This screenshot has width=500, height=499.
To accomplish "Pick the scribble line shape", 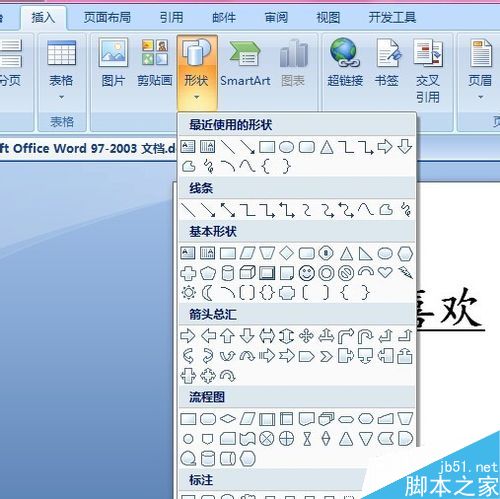I will coord(405,210).
